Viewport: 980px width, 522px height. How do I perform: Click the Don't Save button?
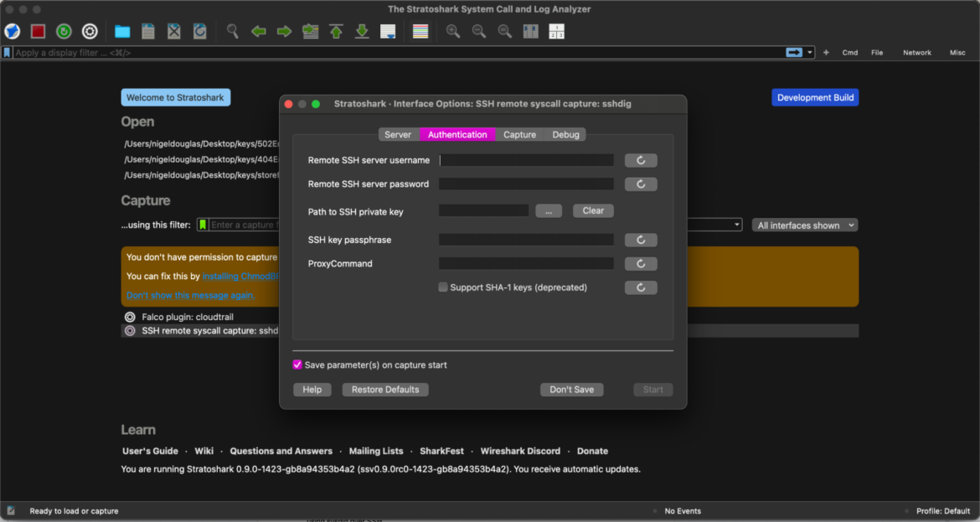click(x=572, y=390)
